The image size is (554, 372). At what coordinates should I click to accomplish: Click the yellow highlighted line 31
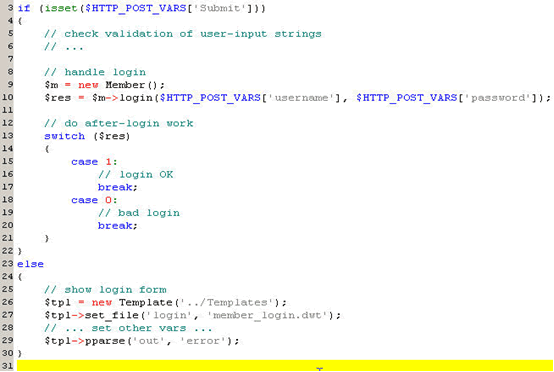(x=285, y=366)
